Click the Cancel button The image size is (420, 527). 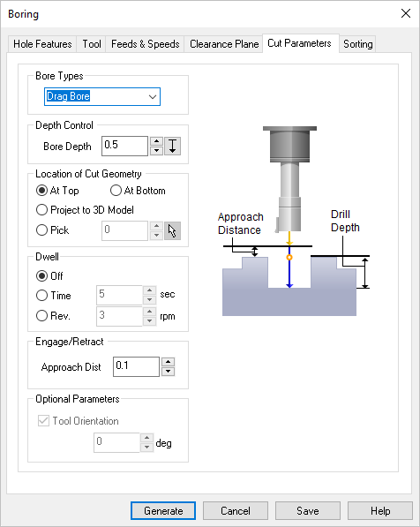click(236, 511)
